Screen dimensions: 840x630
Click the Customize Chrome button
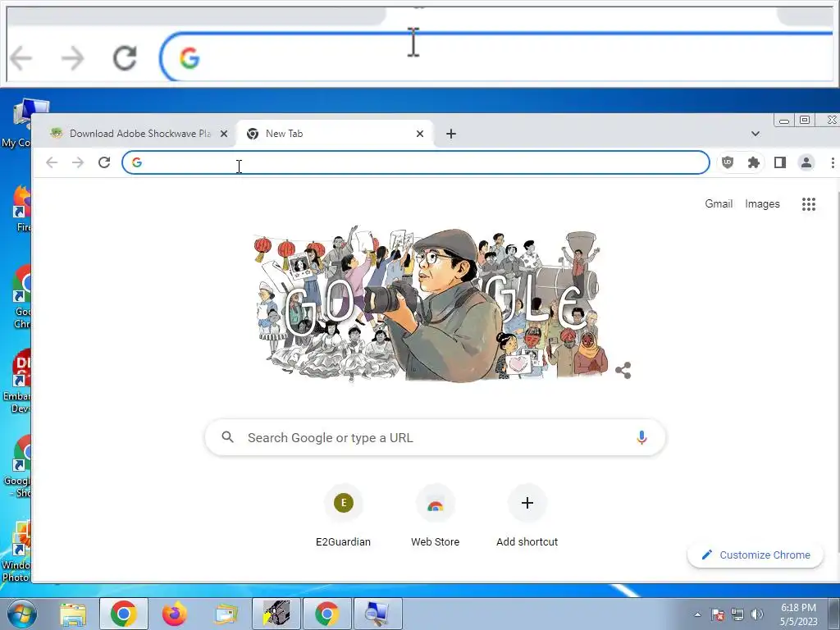pyautogui.click(x=756, y=555)
